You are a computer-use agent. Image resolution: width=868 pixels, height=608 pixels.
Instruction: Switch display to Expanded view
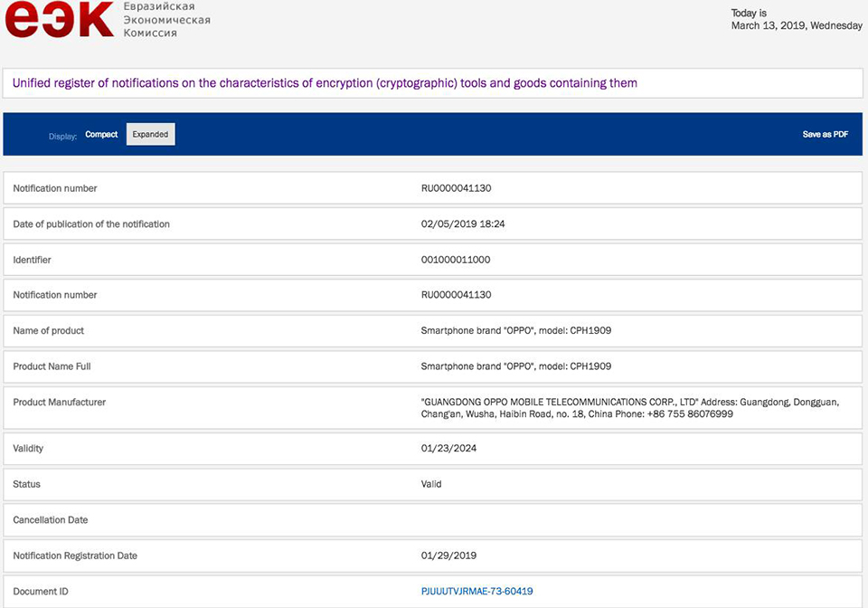click(150, 134)
